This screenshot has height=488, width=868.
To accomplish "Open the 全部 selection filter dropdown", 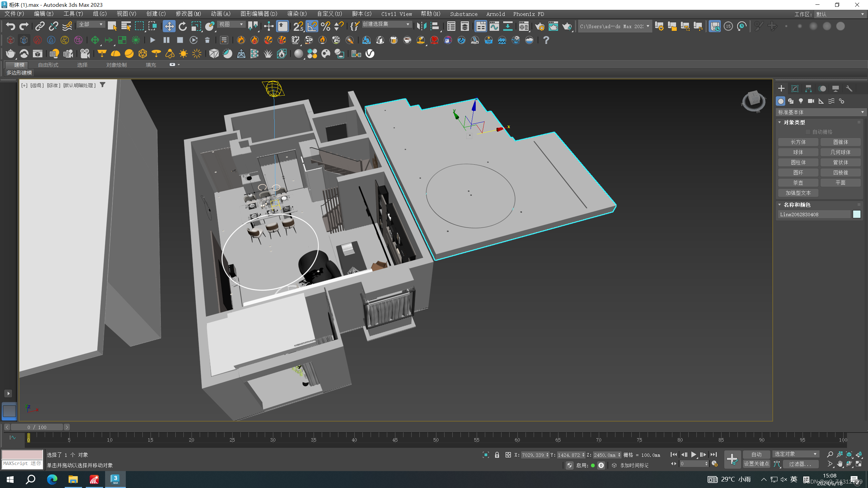I will (90, 24).
